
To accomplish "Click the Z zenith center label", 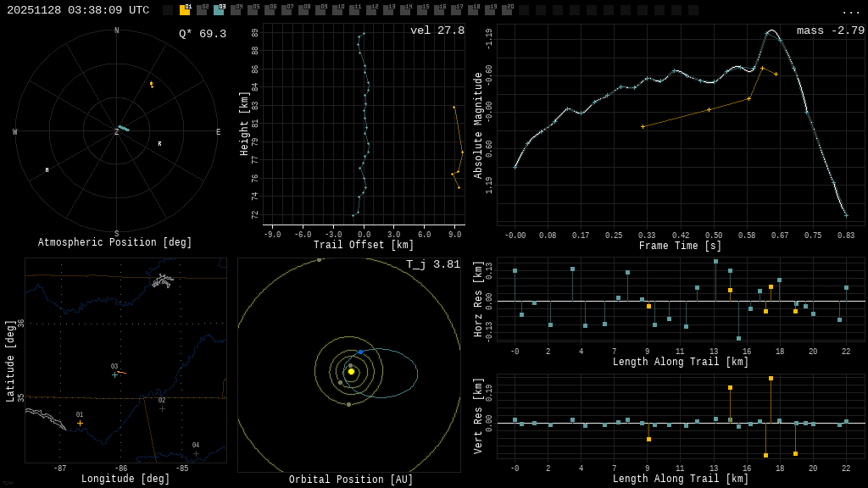I will [117, 132].
